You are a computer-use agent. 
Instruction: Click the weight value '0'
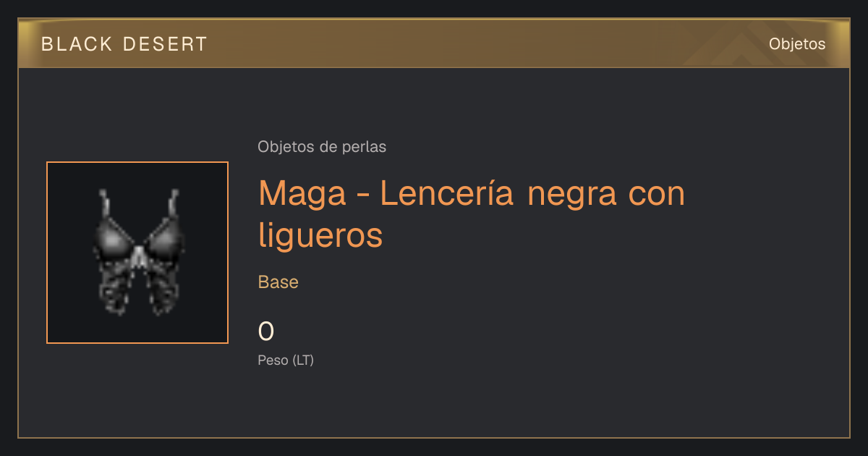(266, 332)
